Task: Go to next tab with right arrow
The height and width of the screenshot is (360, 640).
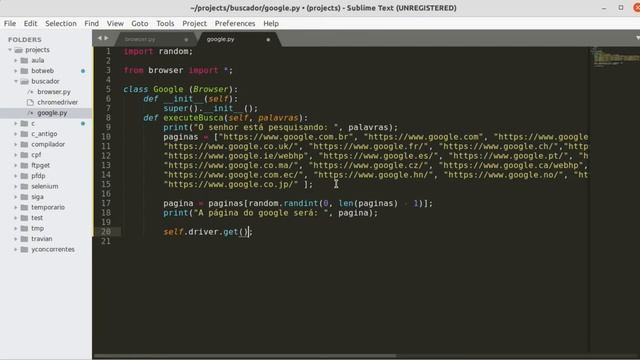Action: 107,38
